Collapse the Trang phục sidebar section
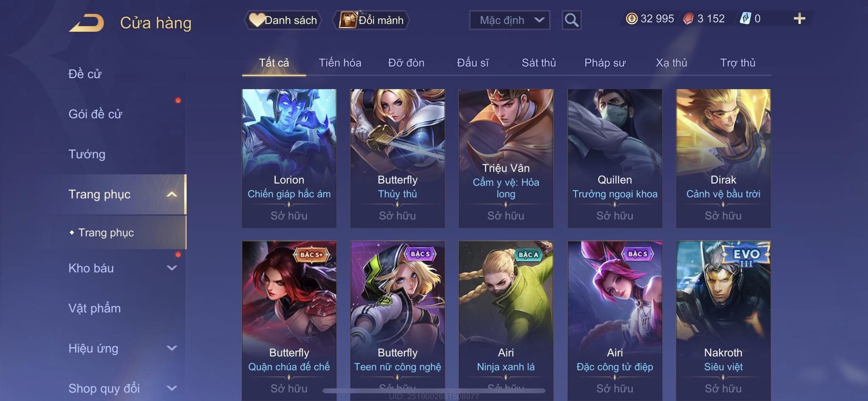Viewport: 868px width, 401px height. click(x=172, y=195)
